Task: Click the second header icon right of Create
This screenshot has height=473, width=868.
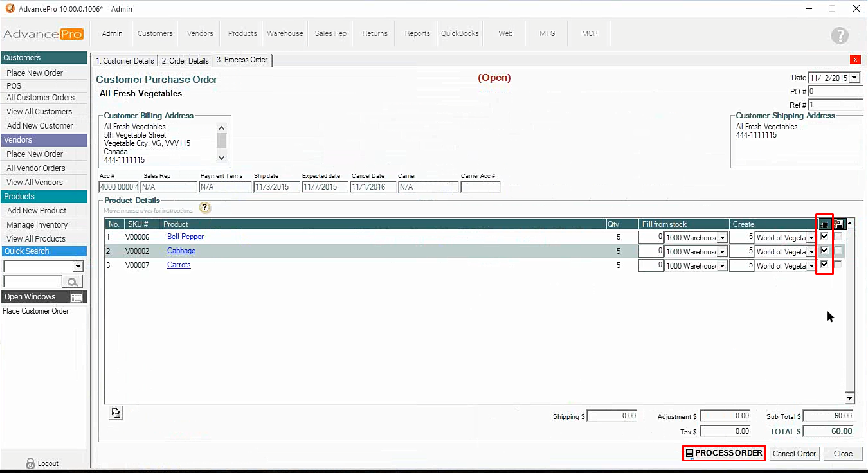Action: pyautogui.click(x=839, y=224)
